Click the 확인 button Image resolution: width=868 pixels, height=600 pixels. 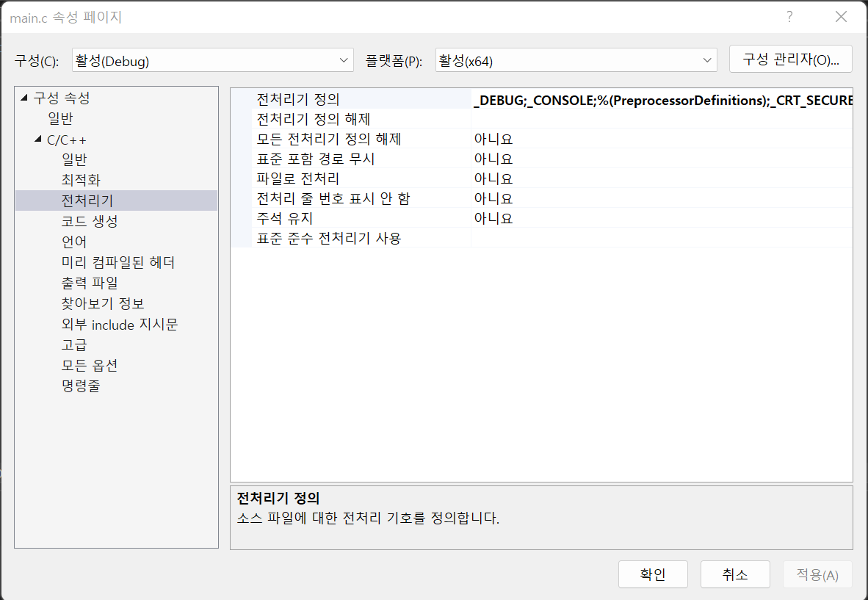coord(654,574)
